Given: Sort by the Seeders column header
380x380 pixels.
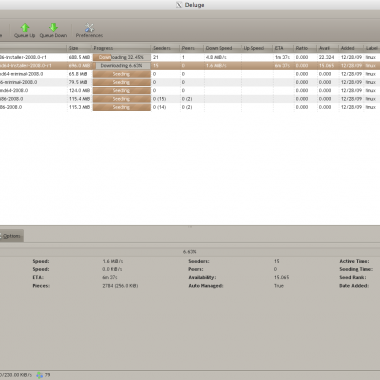Looking at the screenshot, I should point(165,48).
